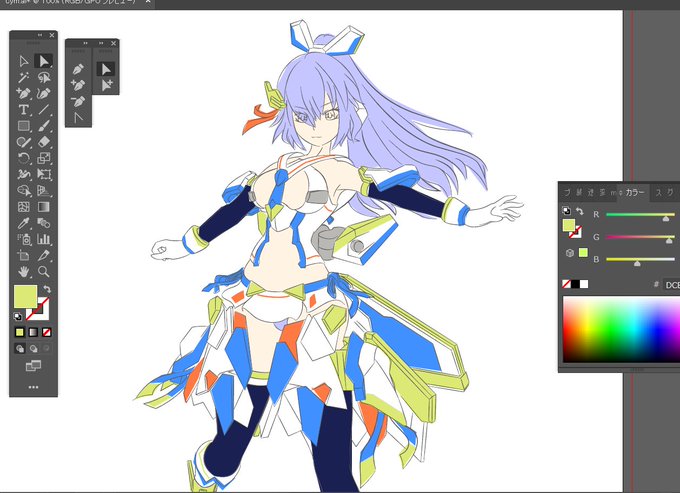Viewport: 680px width, 493px height.
Task: Switch to the カラー tab
Action: 634,193
